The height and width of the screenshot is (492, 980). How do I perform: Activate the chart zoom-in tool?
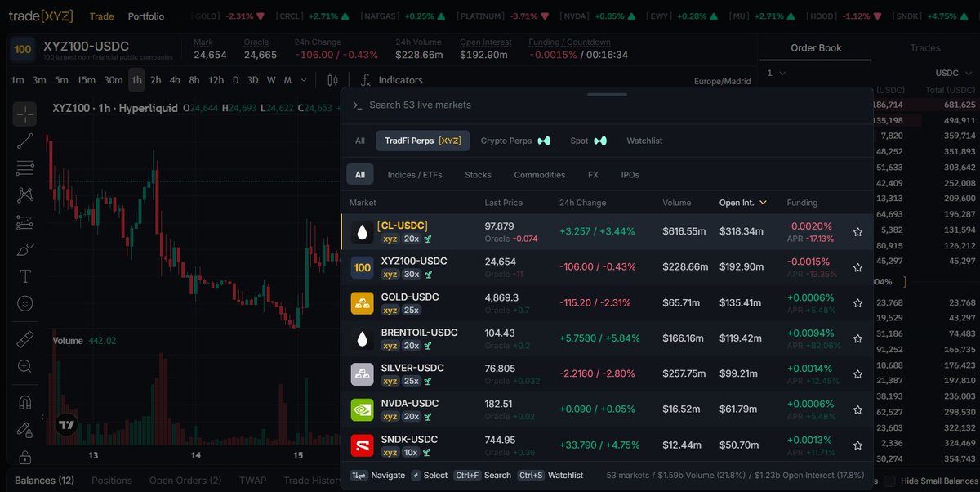24,366
